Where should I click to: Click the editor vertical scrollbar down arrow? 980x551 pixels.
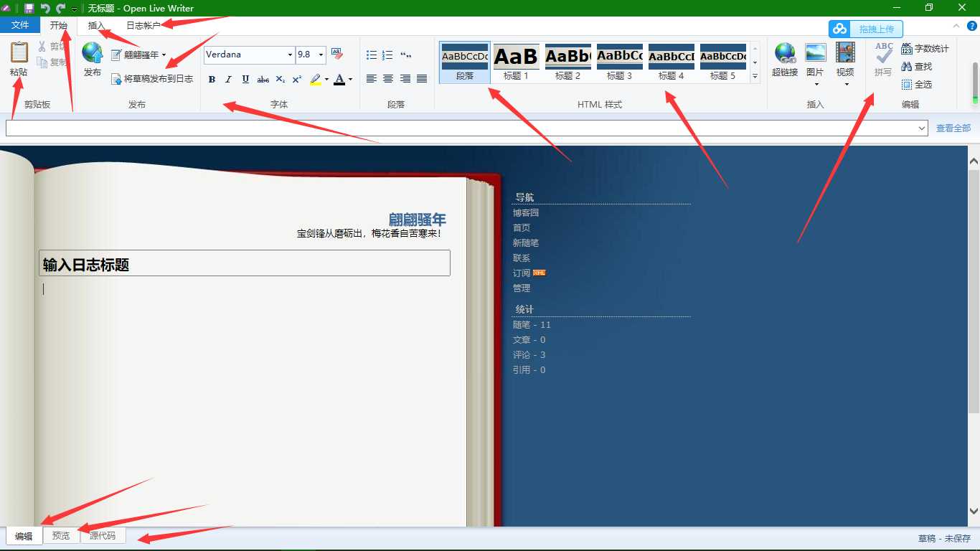974,512
